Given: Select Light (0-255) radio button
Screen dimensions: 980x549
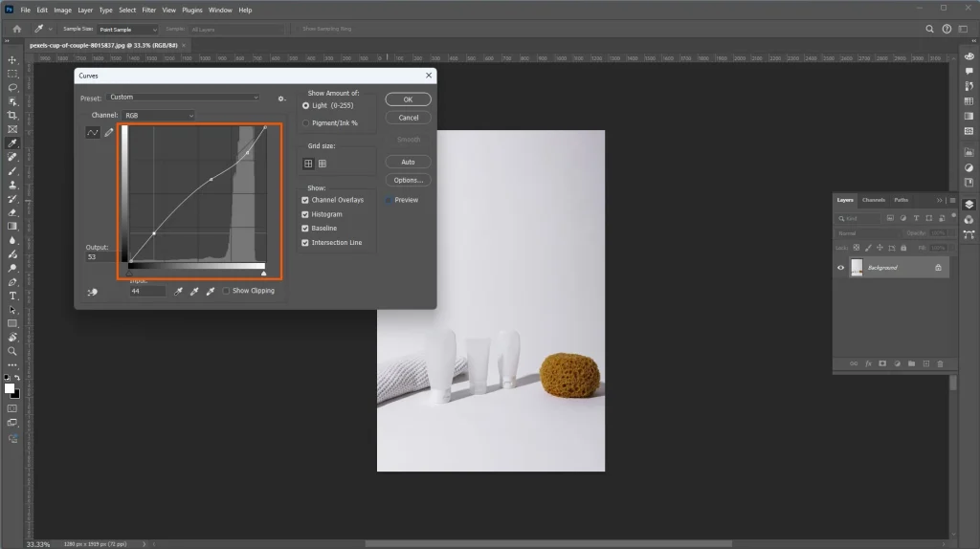Looking at the screenshot, I should point(305,105).
